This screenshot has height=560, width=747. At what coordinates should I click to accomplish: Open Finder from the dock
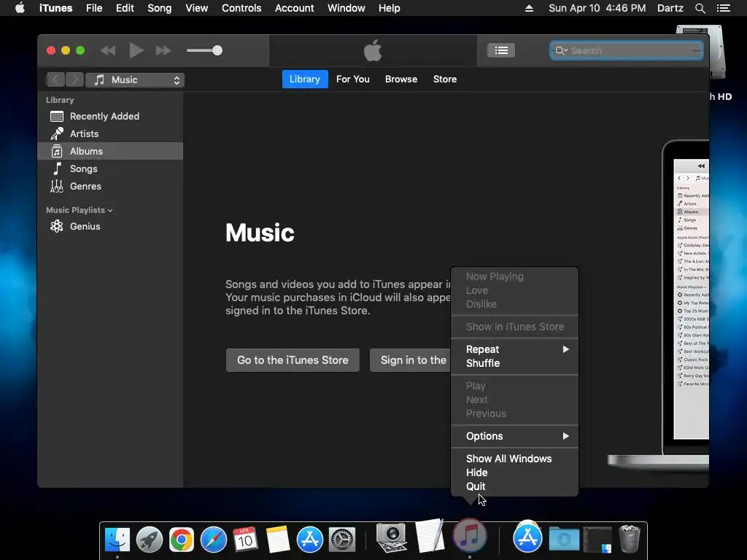coord(117,540)
